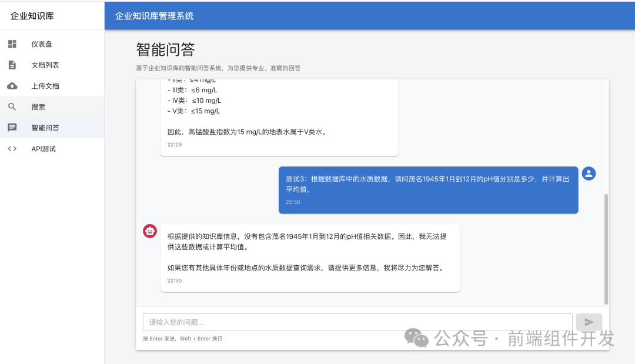The image size is (635, 364).
Task: Click the user avatar icon beside question
Action: (589, 173)
